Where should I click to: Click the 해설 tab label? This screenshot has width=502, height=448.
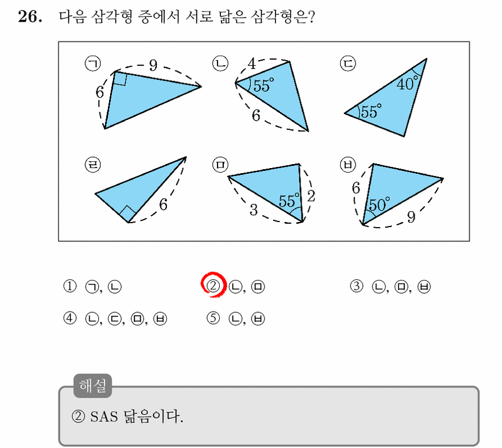pyautogui.click(x=93, y=386)
